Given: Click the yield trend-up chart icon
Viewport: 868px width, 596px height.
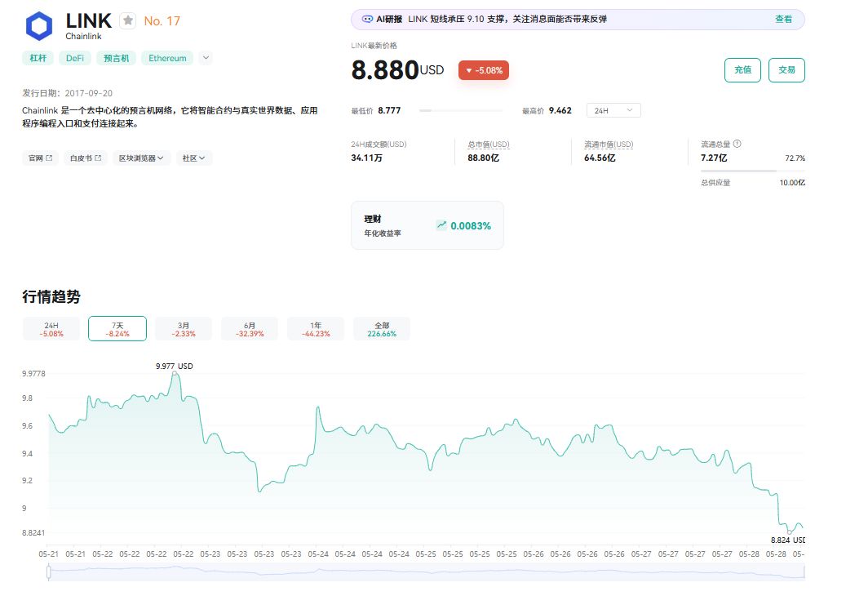Looking at the screenshot, I should click(441, 225).
